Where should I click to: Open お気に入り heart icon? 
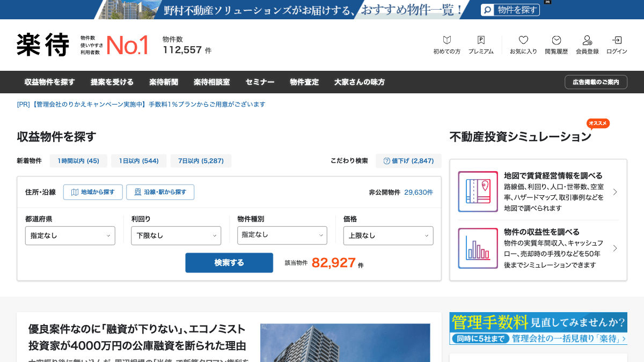[523, 40]
